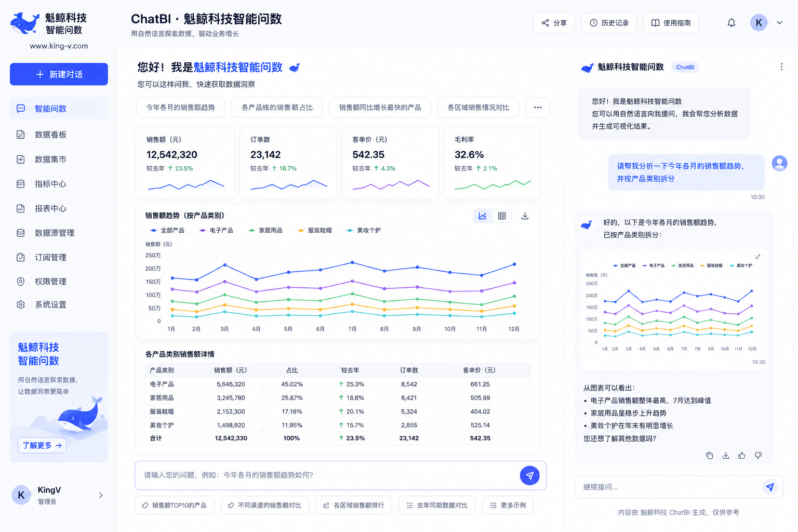Toggle 服装鞋帽 legend series
Screen dimensions: 798x532
pos(314,230)
